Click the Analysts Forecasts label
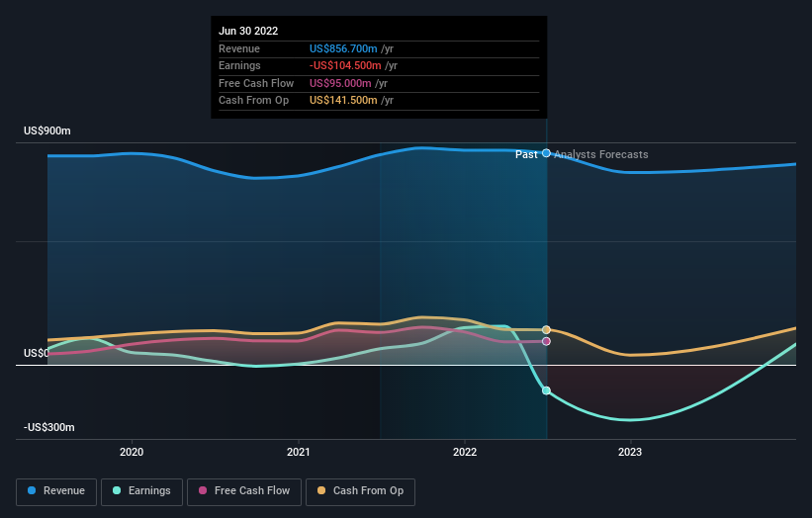 (x=601, y=155)
